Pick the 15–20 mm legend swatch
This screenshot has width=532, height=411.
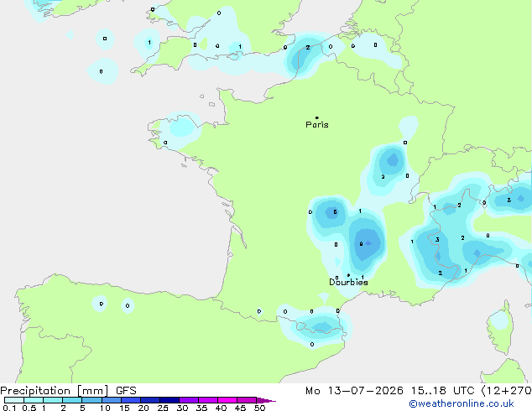click(x=131, y=400)
